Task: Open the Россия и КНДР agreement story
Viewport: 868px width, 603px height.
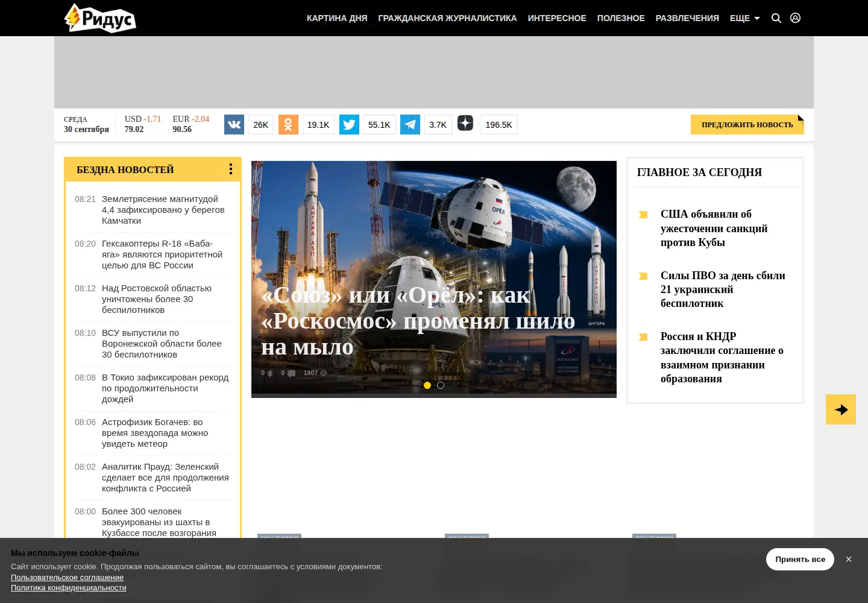Action: click(722, 358)
